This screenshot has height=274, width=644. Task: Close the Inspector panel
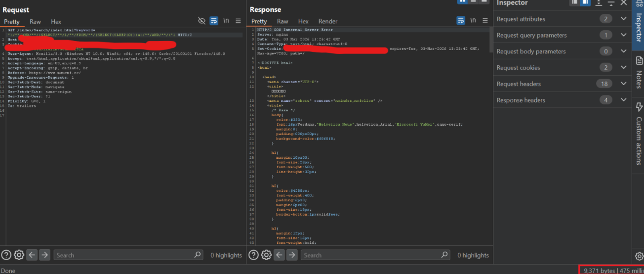tap(623, 2)
